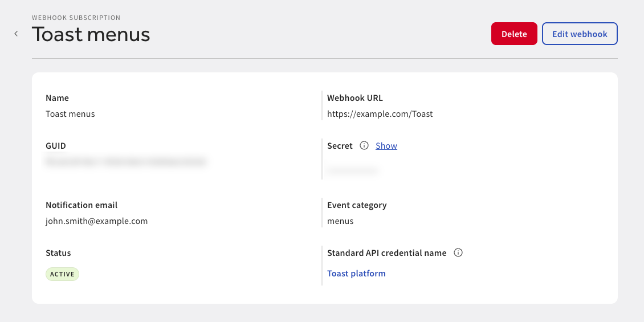Select the GUID field label
Image resolution: width=644 pixels, height=322 pixels.
pos(56,146)
